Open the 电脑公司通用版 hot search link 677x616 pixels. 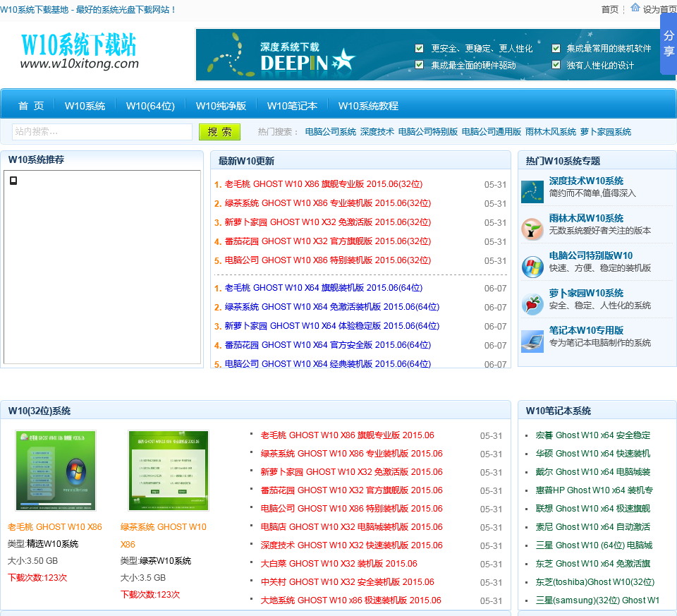point(492,132)
